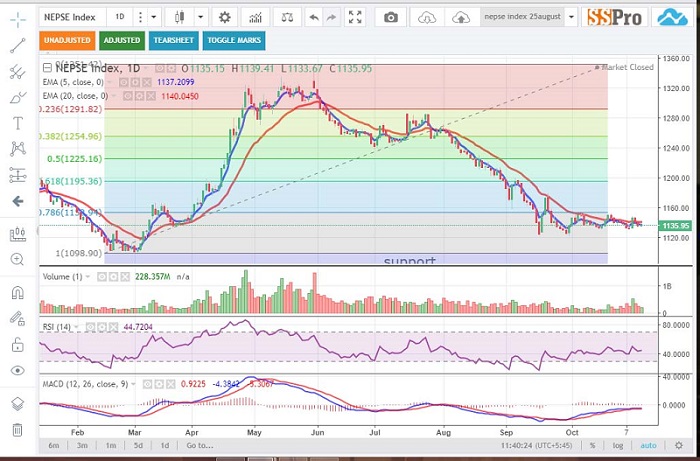Hide the Volume indicator
The width and height of the screenshot is (700, 461).
[x=102, y=277]
